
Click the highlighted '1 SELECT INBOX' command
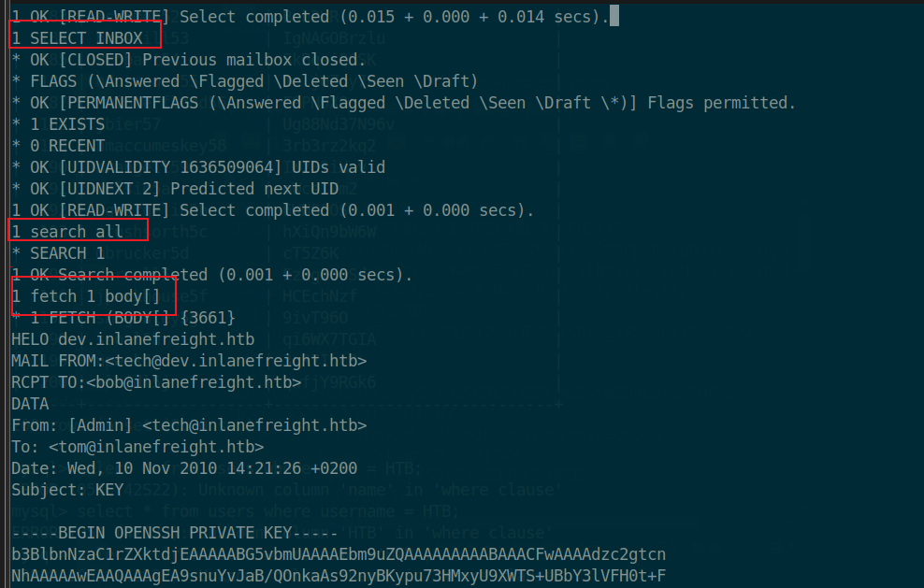(78, 38)
